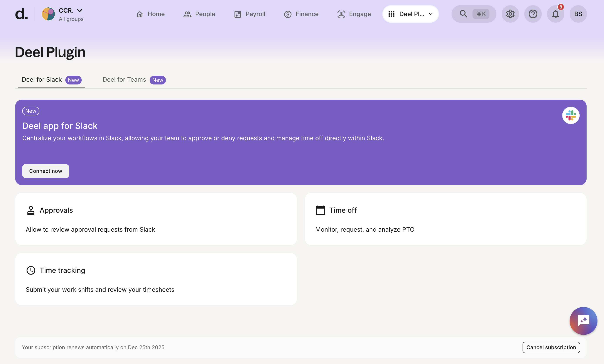
Task: Click the Deel logo in header
Action: tap(21, 14)
